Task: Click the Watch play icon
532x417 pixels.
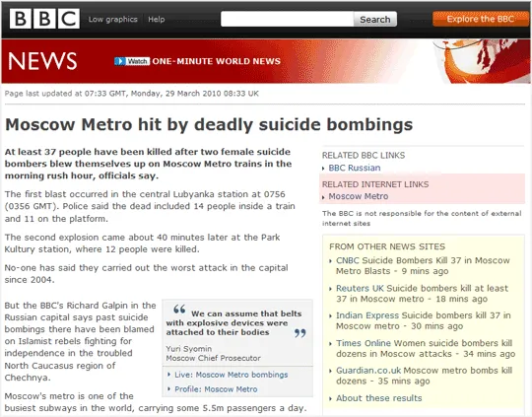Action: (119, 61)
